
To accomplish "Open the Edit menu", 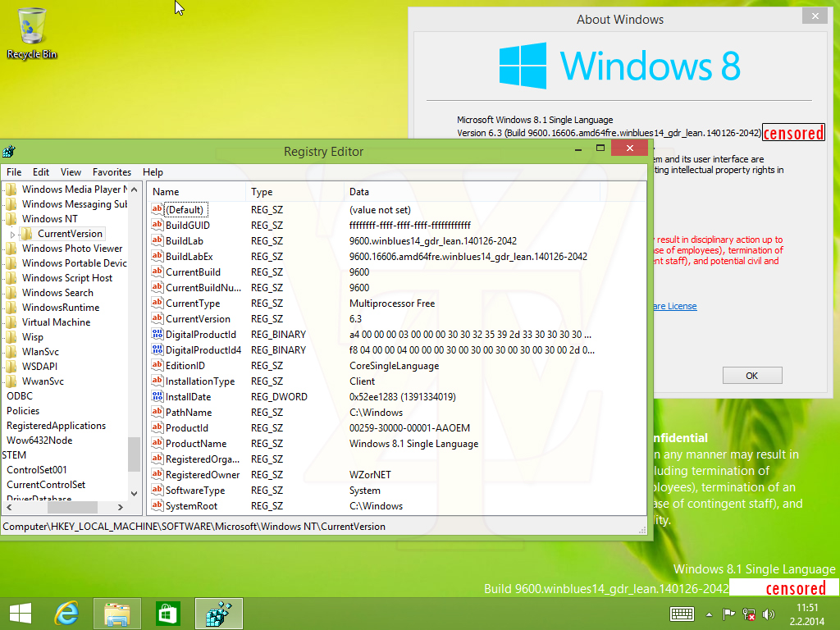I will tap(41, 172).
